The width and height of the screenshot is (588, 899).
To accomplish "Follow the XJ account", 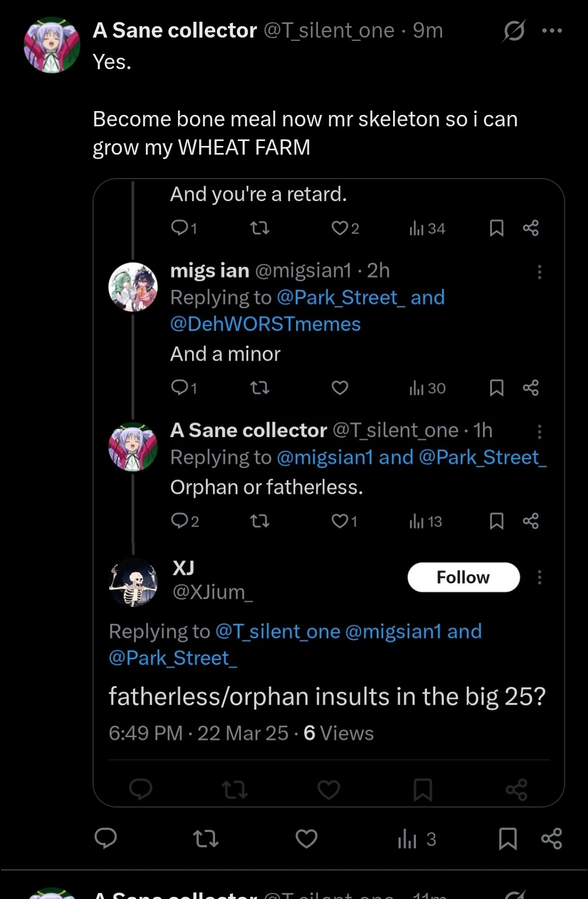I will tap(463, 577).
